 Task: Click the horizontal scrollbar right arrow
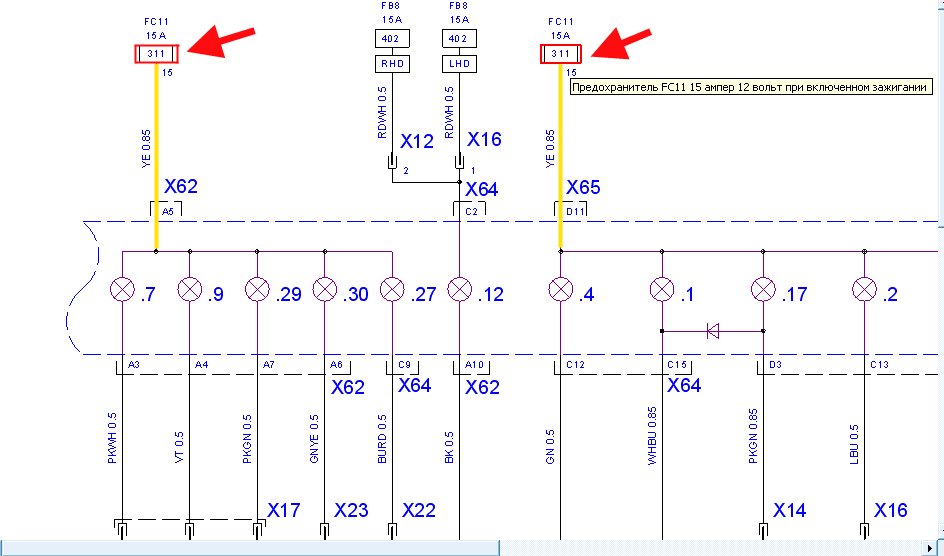932,548
